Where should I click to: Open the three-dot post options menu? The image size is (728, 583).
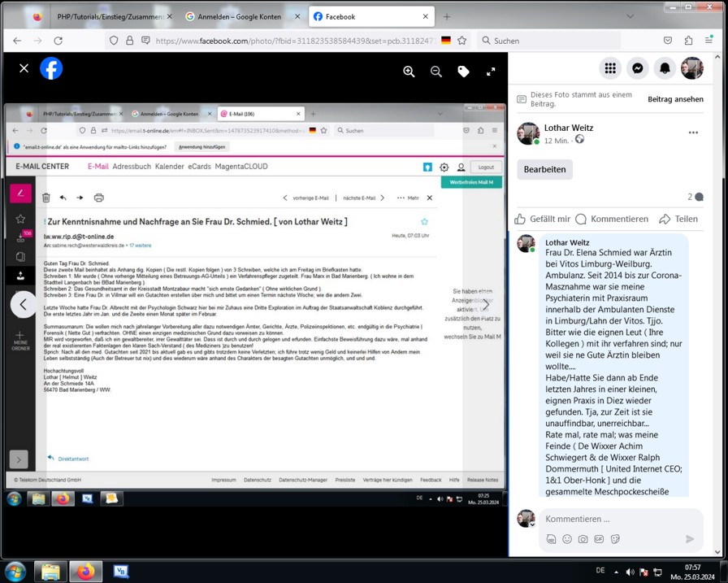click(693, 133)
